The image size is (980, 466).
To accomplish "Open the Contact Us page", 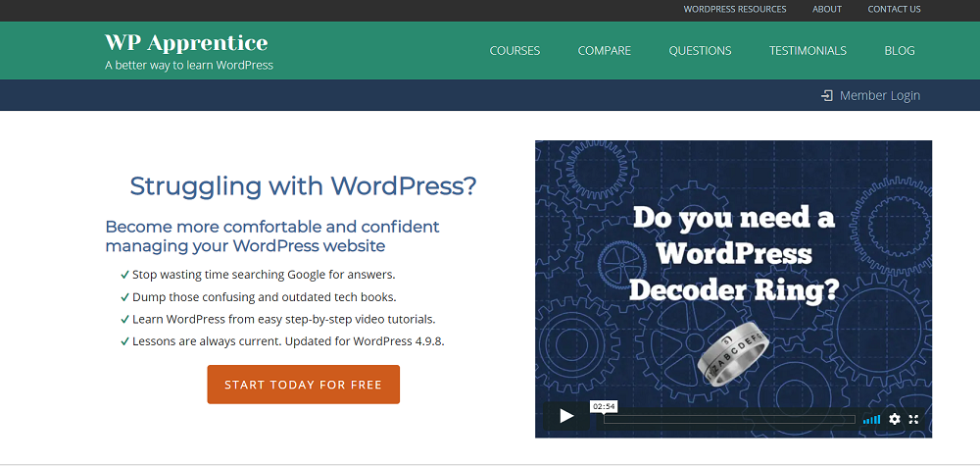I will (x=894, y=9).
